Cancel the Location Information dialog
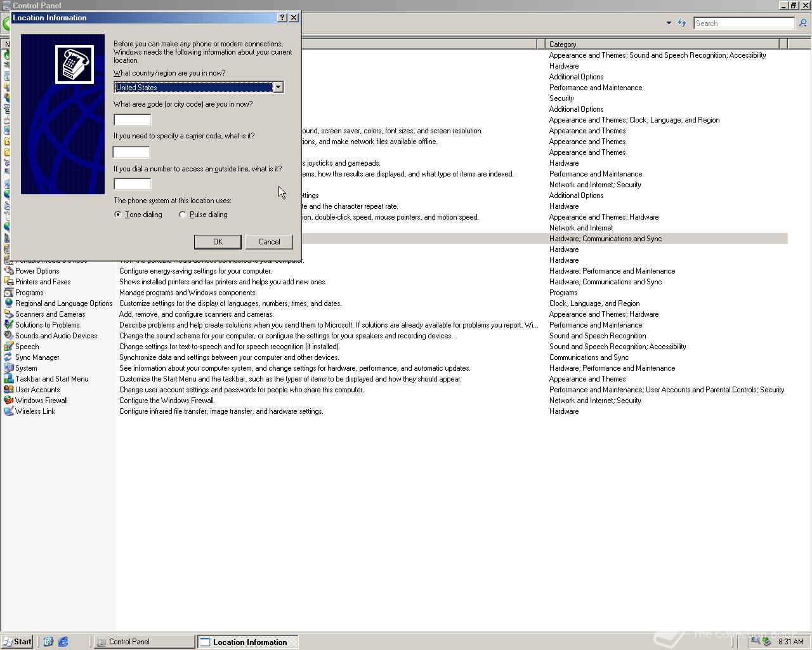 (x=269, y=242)
